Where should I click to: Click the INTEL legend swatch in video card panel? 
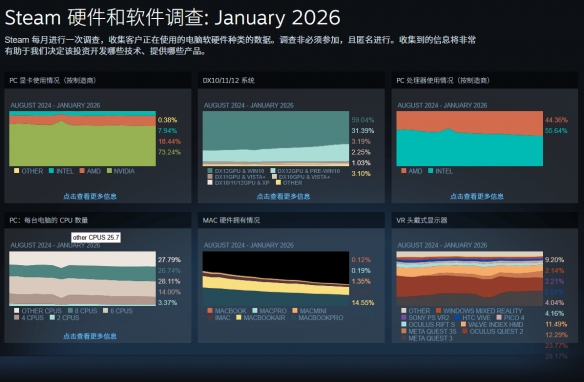click(51, 171)
